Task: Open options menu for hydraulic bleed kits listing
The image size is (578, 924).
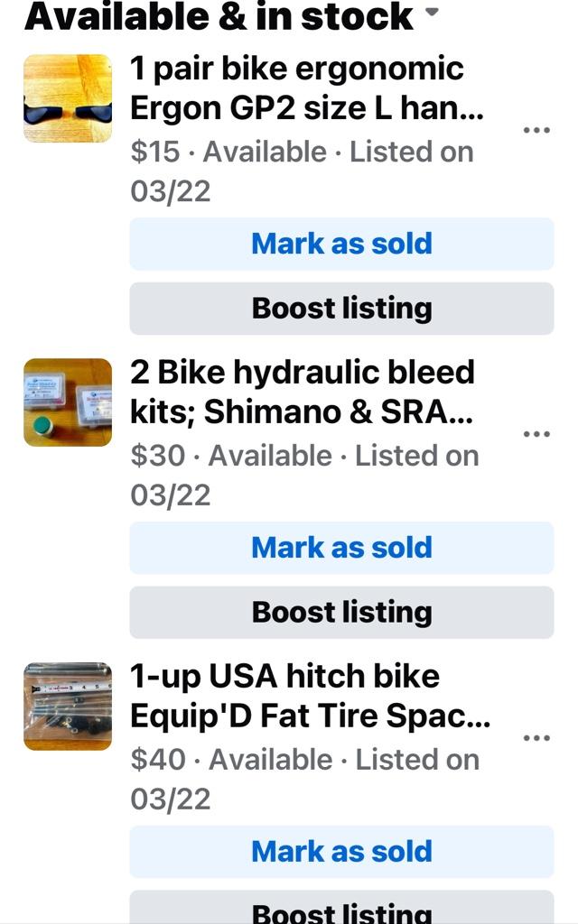Action: click(x=536, y=435)
